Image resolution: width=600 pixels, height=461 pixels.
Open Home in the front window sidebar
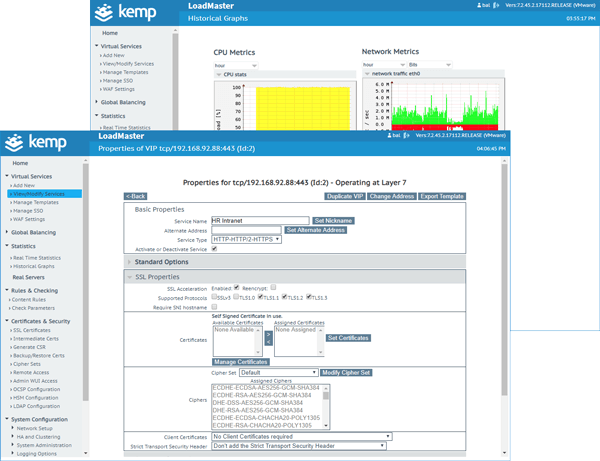click(x=20, y=163)
